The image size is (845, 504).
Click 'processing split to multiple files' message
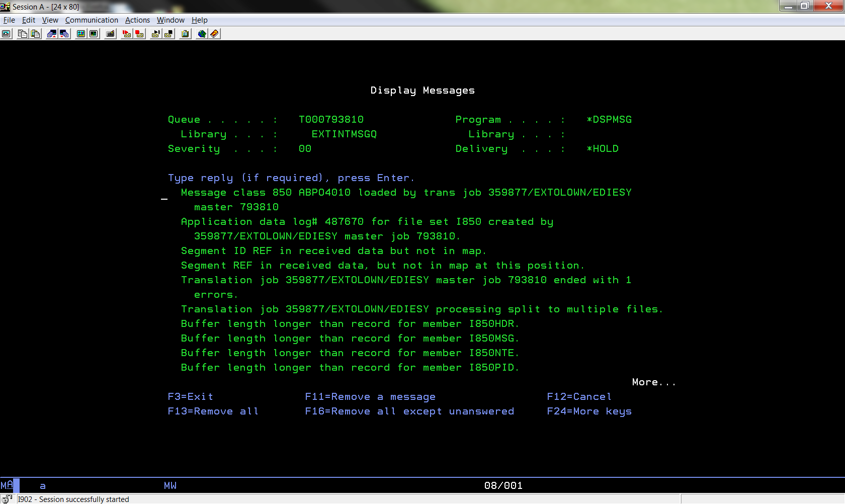[422, 309]
